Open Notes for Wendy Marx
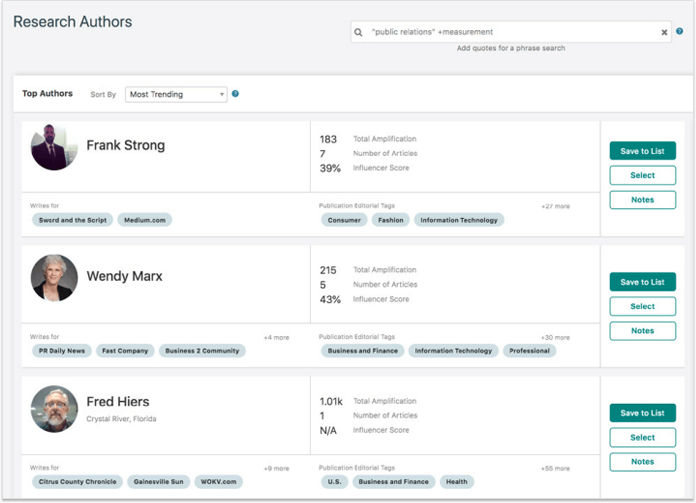Image resolution: width=696 pixels, height=503 pixels. [642, 331]
